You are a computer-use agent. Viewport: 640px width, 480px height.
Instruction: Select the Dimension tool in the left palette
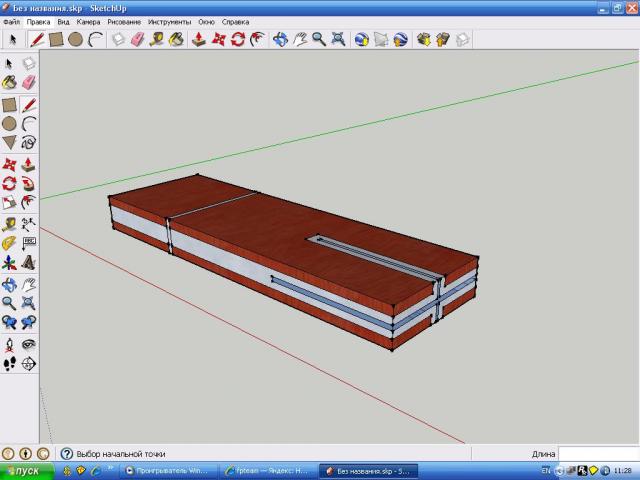click(28, 224)
